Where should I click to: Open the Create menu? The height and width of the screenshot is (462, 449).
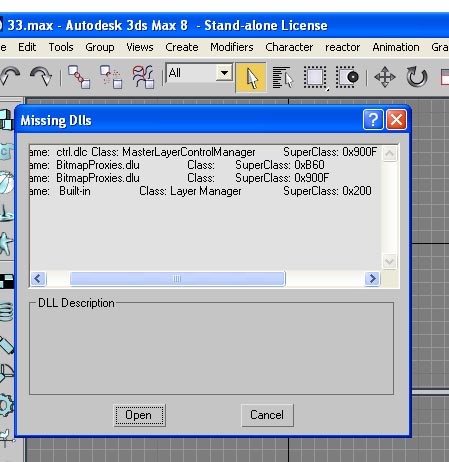tap(182, 47)
